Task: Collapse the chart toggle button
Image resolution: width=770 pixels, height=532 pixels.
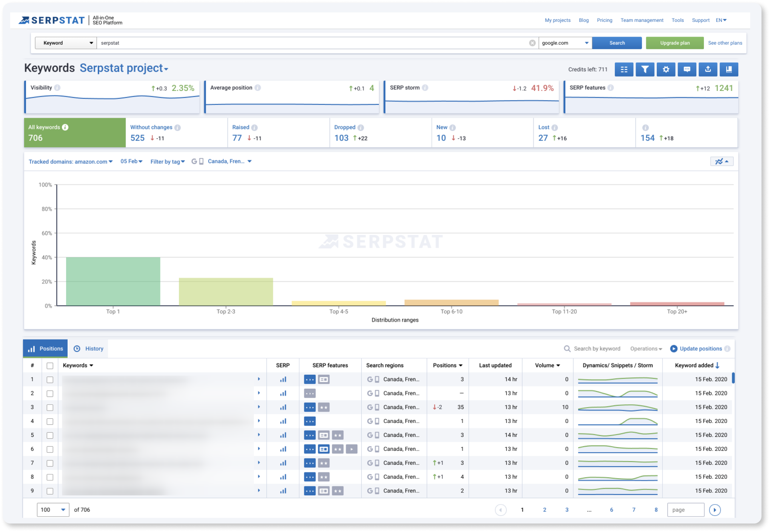Action: pyautogui.click(x=722, y=161)
